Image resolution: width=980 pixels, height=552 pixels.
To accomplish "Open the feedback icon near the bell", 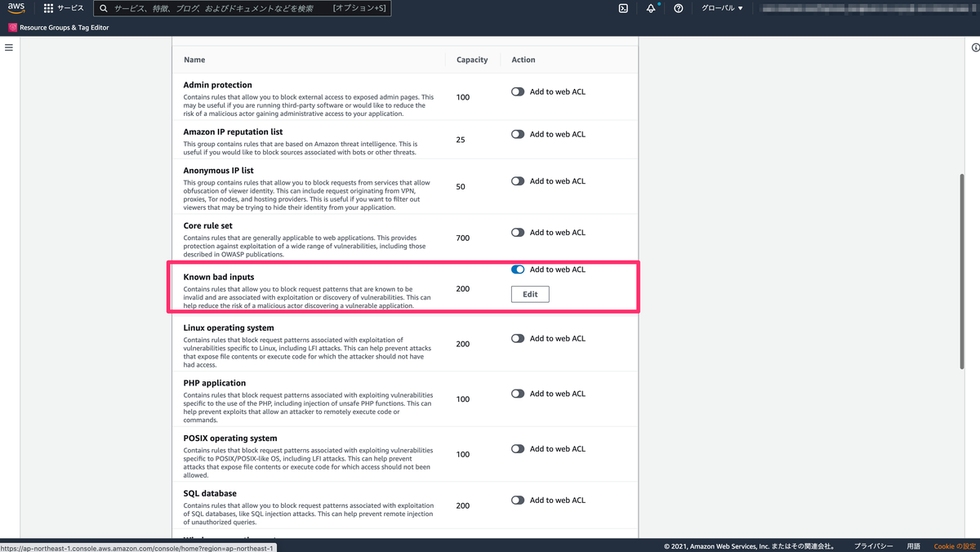I will pyautogui.click(x=623, y=8).
